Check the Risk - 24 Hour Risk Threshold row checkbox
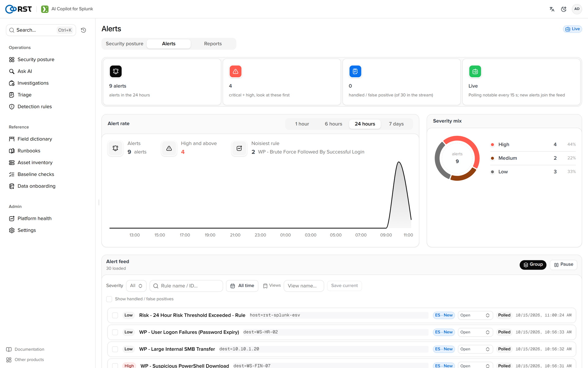The image size is (588, 368). [x=115, y=315]
